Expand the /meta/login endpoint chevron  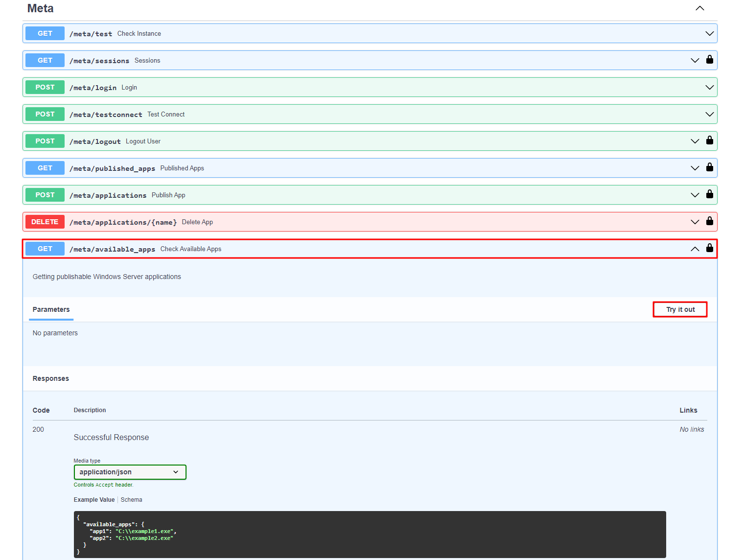click(709, 87)
